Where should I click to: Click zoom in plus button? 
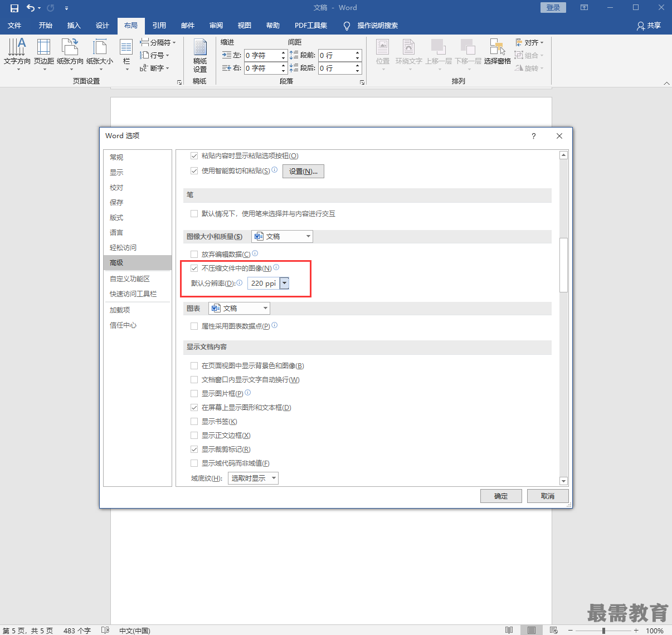click(636, 631)
